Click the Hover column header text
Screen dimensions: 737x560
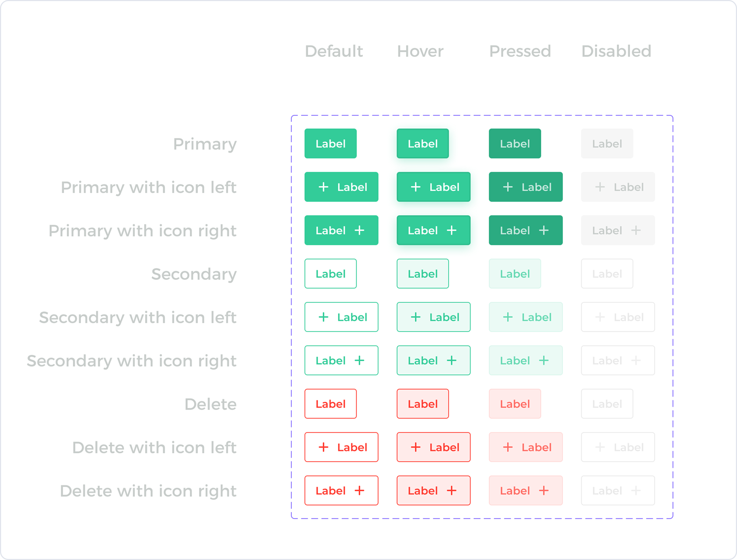420,51
